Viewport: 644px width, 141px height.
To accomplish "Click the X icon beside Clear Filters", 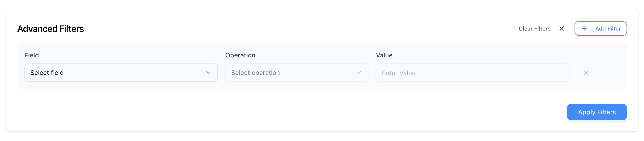I will [x=561, y=29].
